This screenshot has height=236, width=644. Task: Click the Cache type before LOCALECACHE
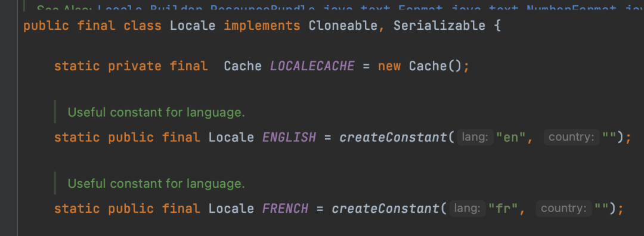243,66
